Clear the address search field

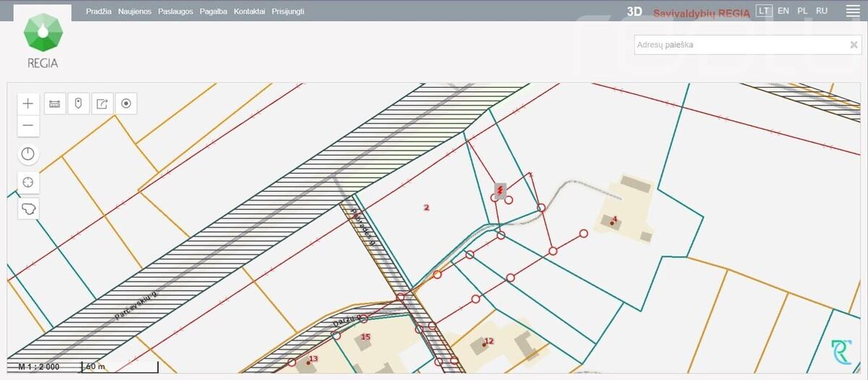pos(854,45)
